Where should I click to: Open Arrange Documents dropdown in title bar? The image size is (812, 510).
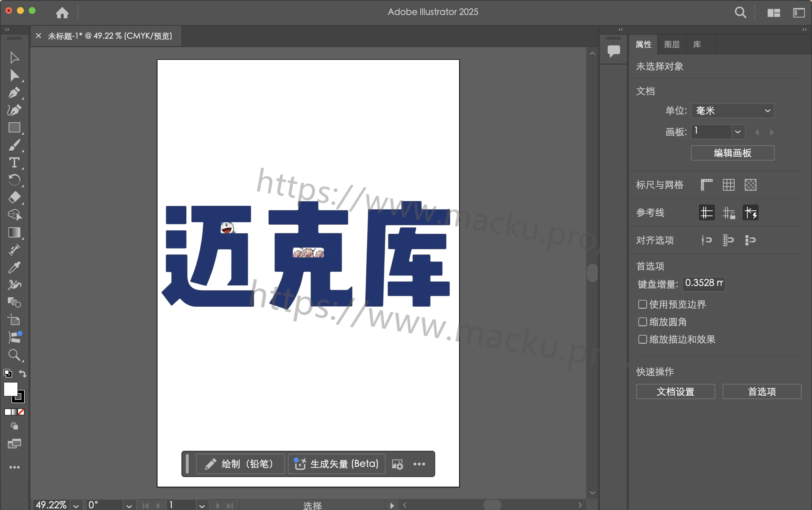coord(773,13)
